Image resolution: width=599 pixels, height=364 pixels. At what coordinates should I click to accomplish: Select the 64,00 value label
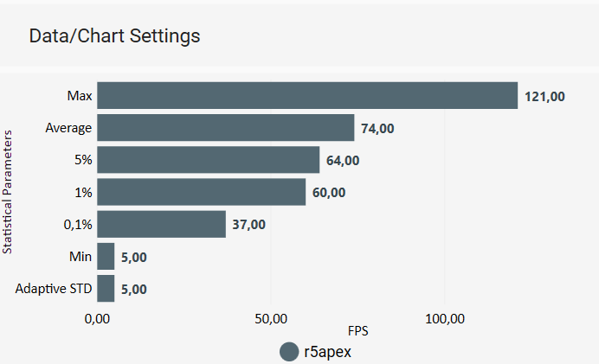click(343, 160)
